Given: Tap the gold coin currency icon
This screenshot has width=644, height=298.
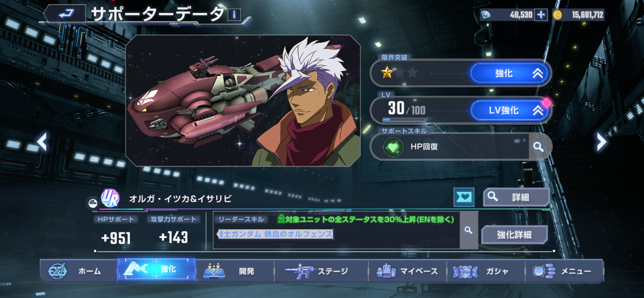Looking at the screenshot, I should click(x=557, y=15).
